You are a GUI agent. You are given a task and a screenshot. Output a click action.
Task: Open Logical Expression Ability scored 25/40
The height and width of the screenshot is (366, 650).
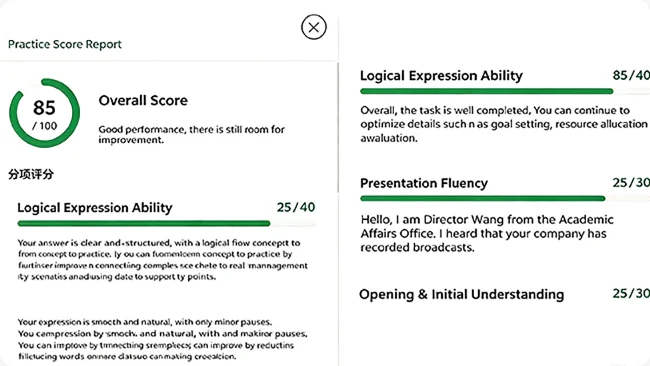coord(95,207)
